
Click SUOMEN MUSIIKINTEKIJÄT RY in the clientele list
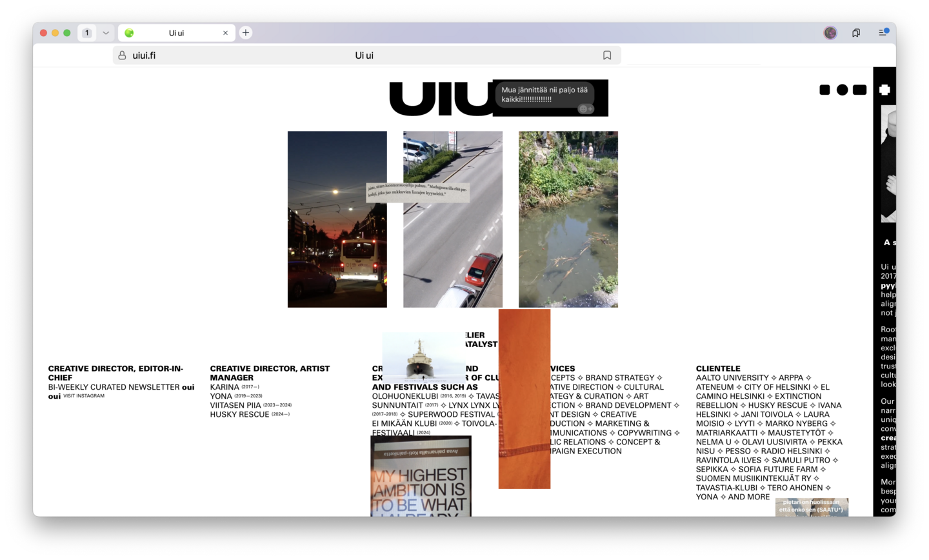(754, 478)
